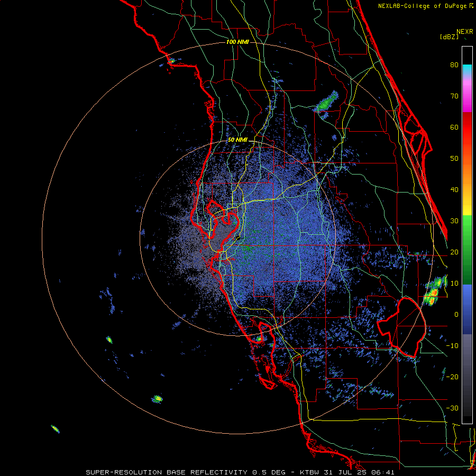Click the -20 tick label on dBZ scale
Screen dimensions: 476x476
(452, 377)
